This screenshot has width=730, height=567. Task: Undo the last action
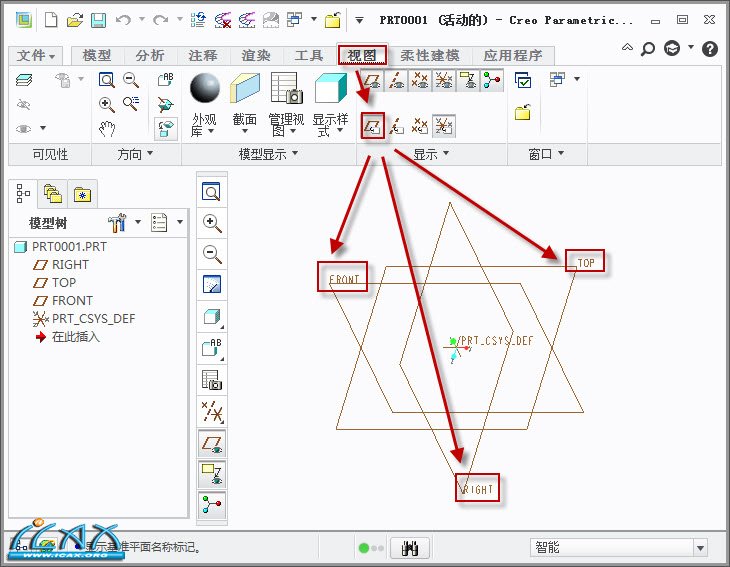pos(123,20)
